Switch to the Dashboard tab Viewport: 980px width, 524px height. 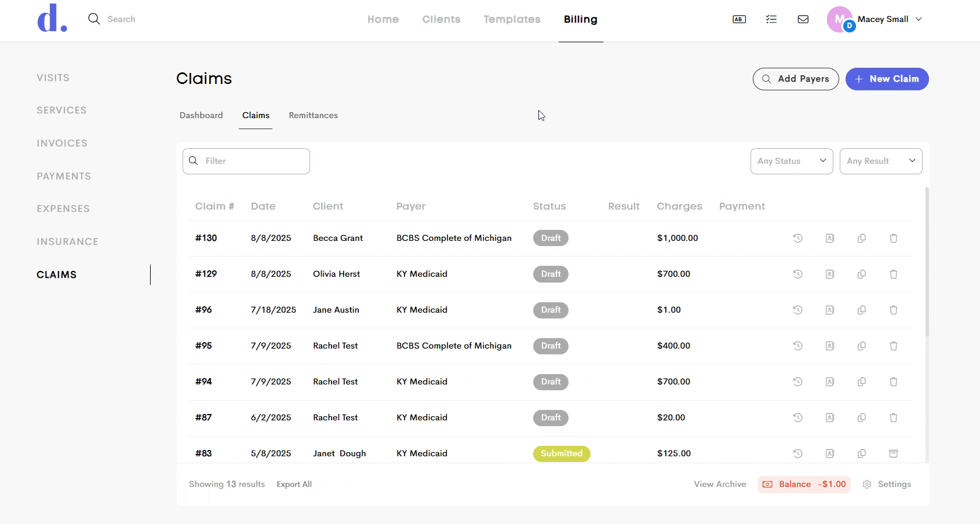pyautogui.click(x=201, y=115)
